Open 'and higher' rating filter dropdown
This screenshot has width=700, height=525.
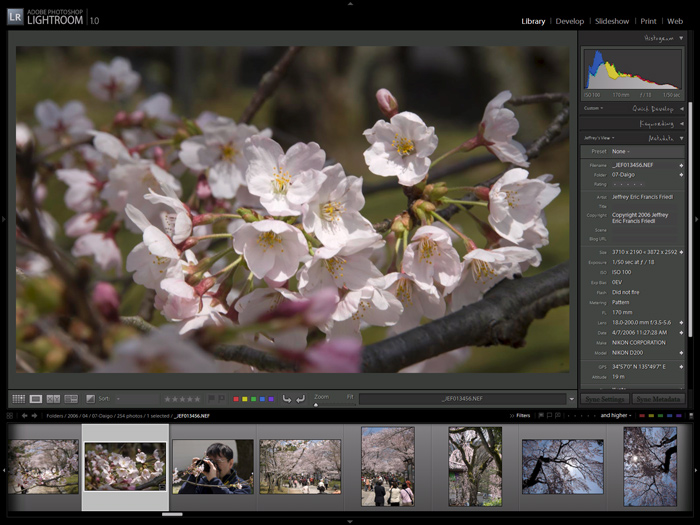click(x=616, y=416)
